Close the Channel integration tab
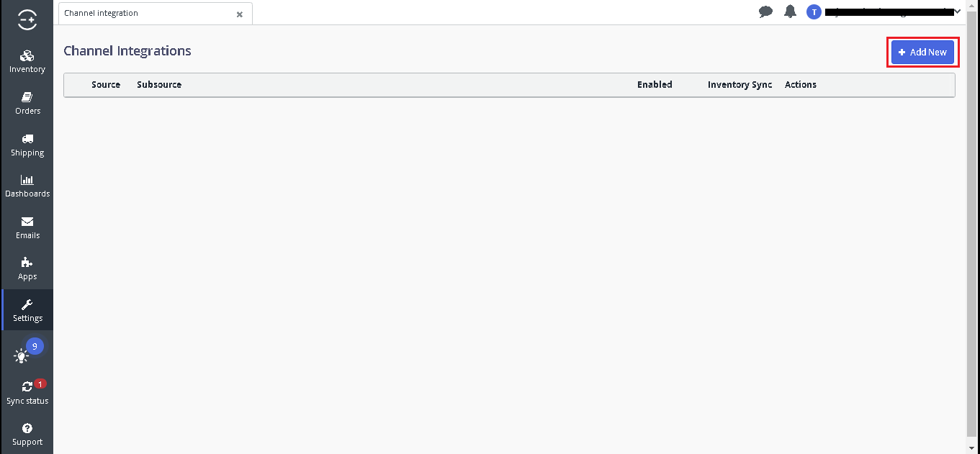The height and width of the screenshot is (454, 980). [x=240, y=14]
